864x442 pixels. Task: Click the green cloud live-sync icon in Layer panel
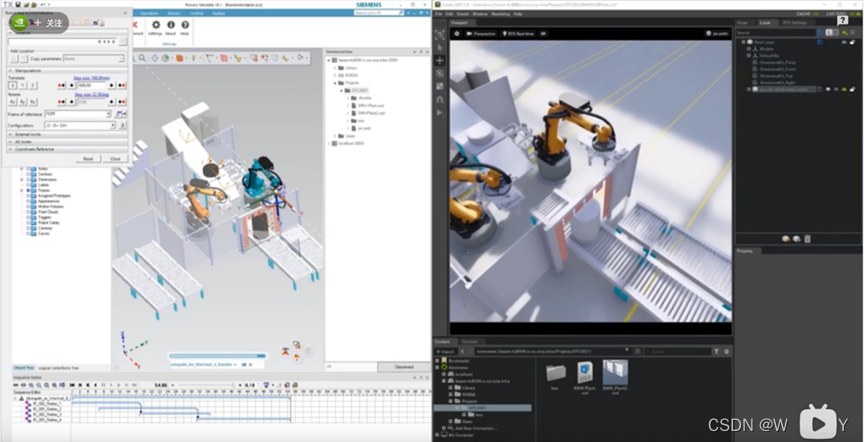pyautogui.click(x=845, y=33)
